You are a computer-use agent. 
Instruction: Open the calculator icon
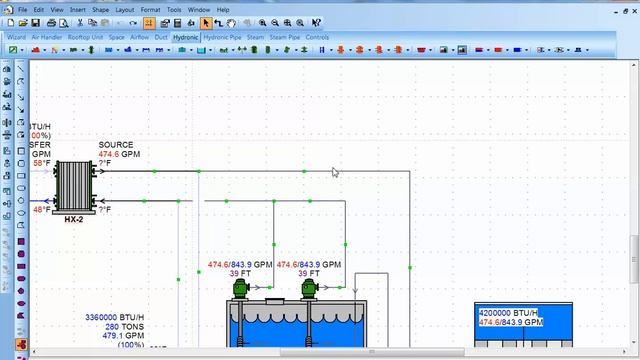tap(178, 23)
